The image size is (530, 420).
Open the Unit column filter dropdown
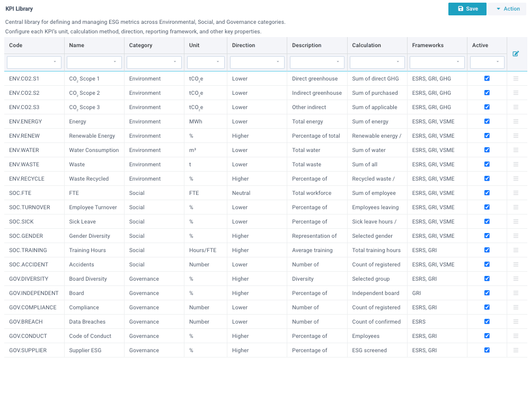click(206, 62)
